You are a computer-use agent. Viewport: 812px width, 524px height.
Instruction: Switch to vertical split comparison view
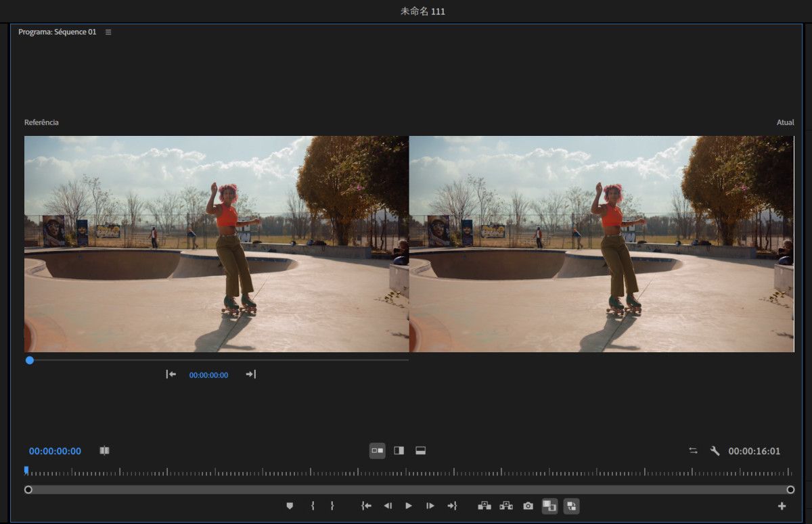coord(399,451)
